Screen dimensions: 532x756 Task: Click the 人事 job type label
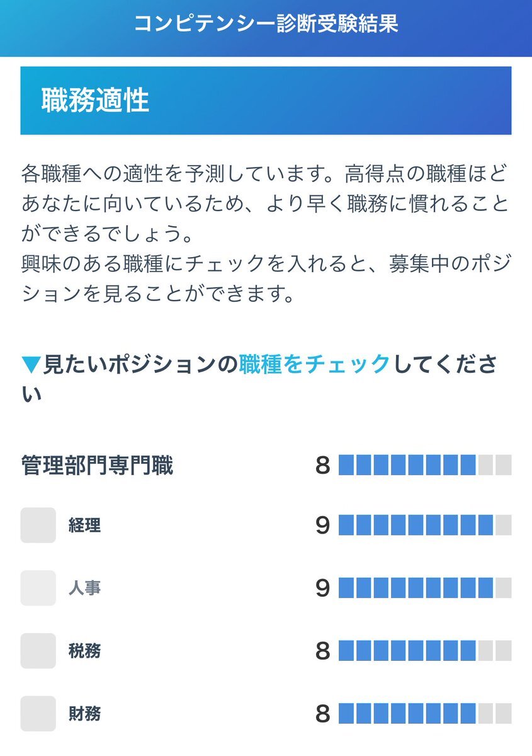[x=84, y=588]
